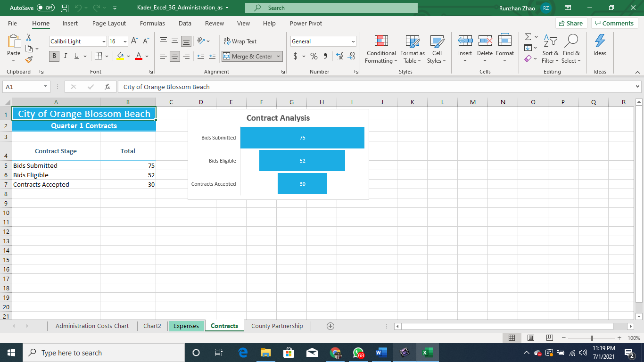Open the File menu

tap(12, 23)
